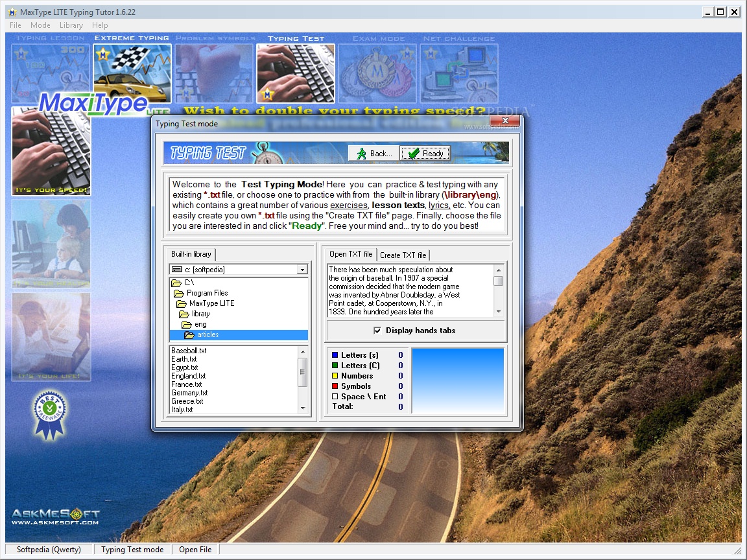Click the AskMeSoft logo

coord(55,516)
